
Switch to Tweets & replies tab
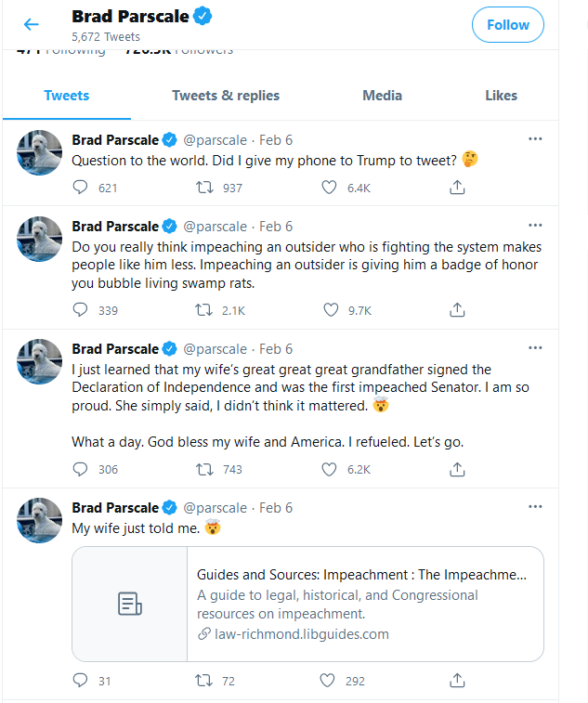[226, 96]
